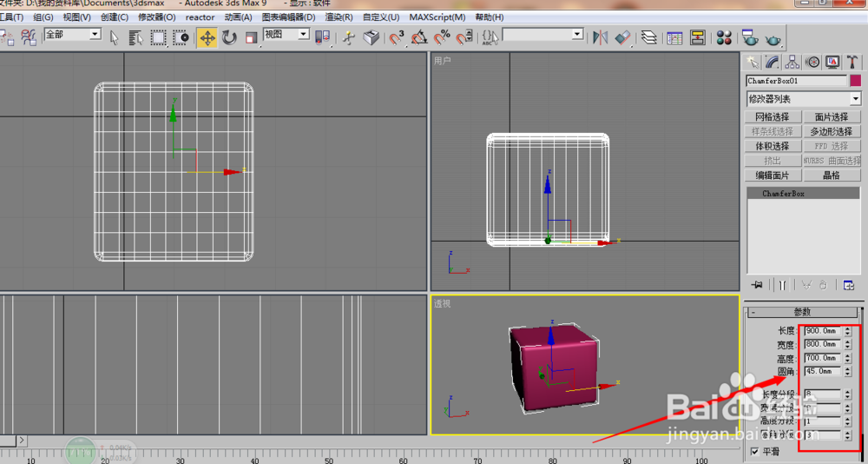Viewport: 868px width, 464px height.
Task: Choose the Rectangular Selection Region tool
Action: pyautogui.click(x=159, y=37)
